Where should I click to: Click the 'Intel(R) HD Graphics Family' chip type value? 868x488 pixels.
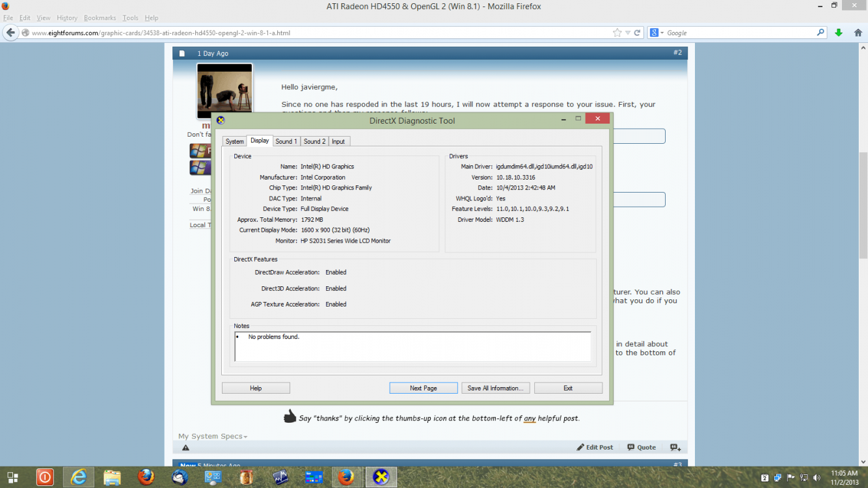pyautogui.click(x=336, y=187)
